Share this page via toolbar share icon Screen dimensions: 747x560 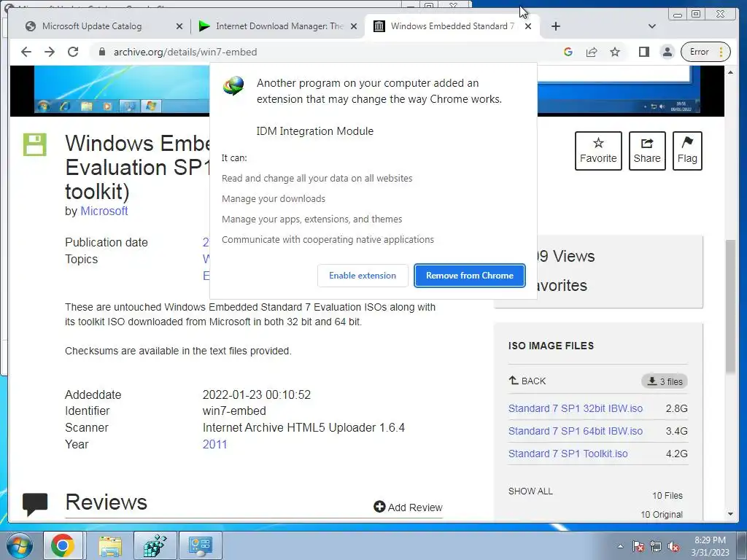[x=592, y=52]
